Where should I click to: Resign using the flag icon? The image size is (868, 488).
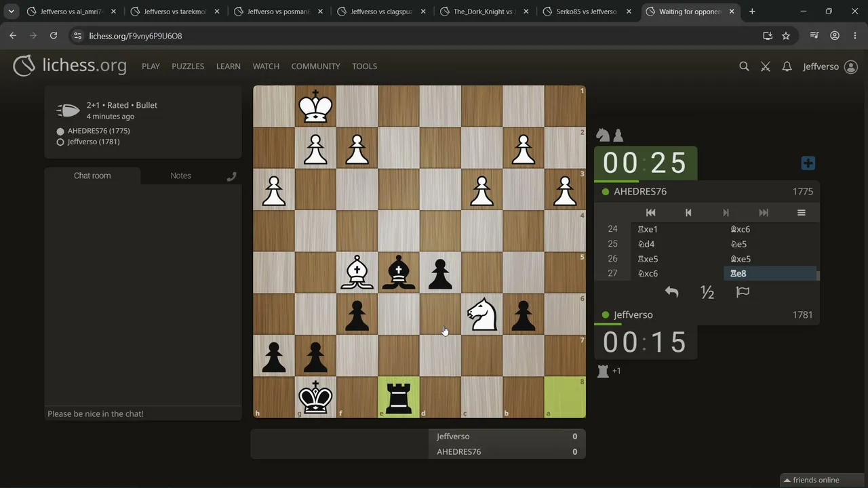coord(743,292)
